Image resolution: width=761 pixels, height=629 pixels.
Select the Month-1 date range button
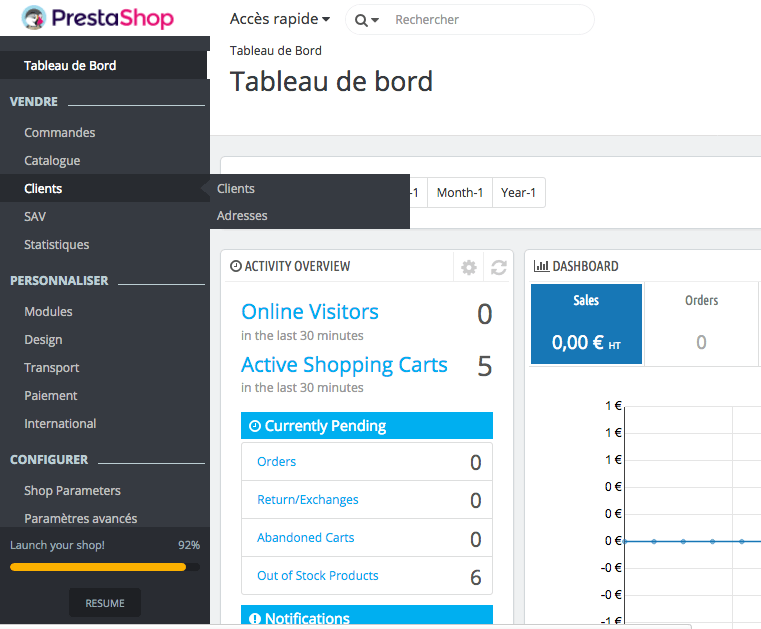pos(460,193)
